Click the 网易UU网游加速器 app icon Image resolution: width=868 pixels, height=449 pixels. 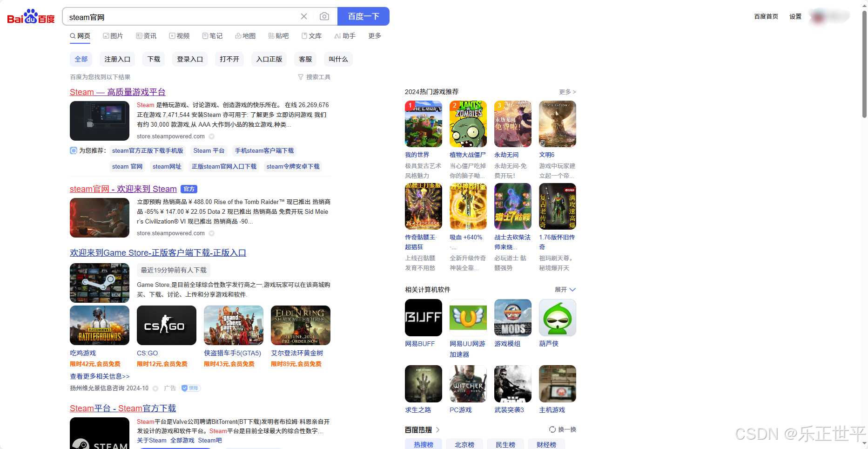[468, 318]
